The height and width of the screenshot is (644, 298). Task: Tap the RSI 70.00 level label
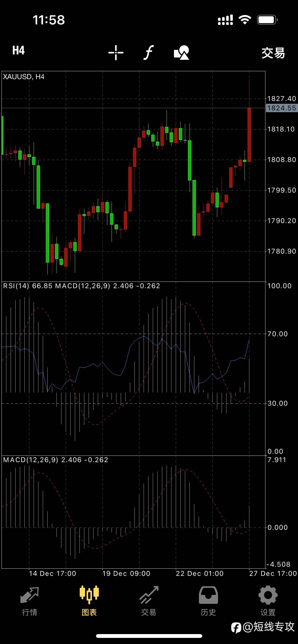point(278,334)
